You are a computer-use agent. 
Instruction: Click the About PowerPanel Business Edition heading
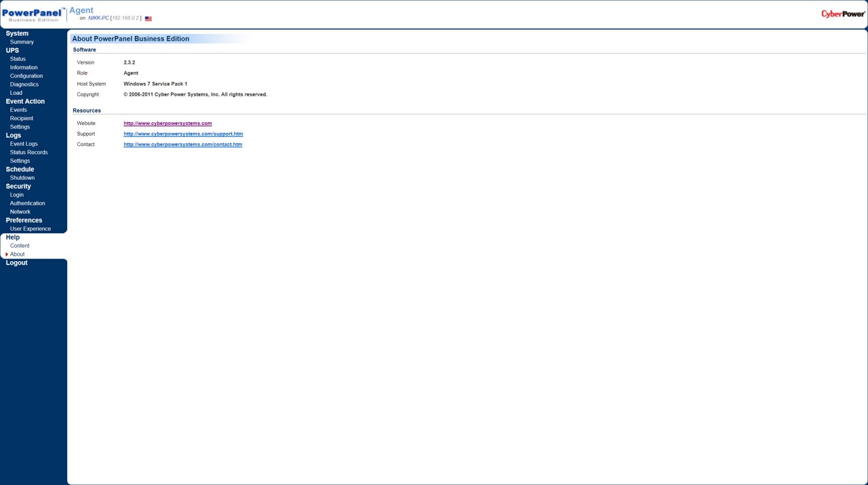click(x=131, y=39)
